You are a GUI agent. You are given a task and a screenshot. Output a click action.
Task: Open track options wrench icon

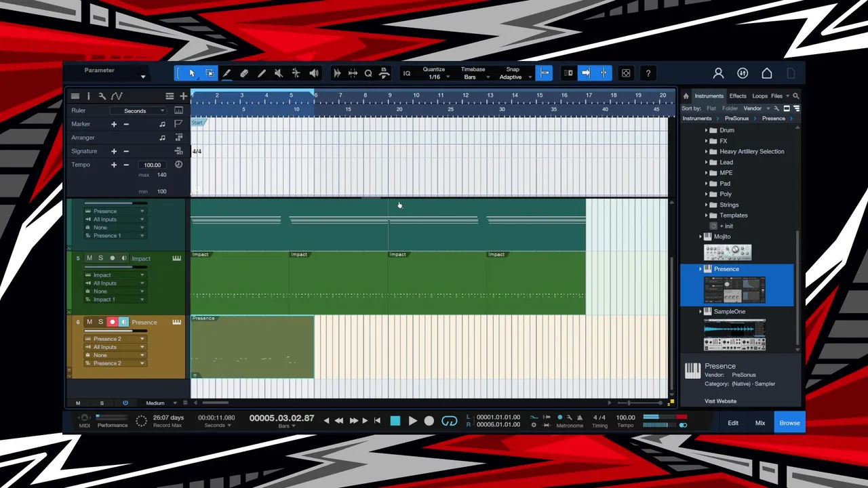pyautogui.click(x=102, y=96)
